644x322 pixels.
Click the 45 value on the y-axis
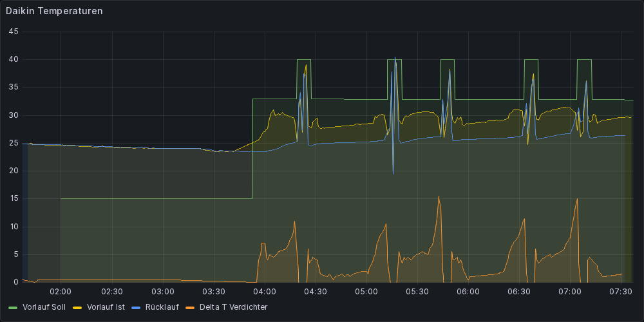[x=14, y=32]
